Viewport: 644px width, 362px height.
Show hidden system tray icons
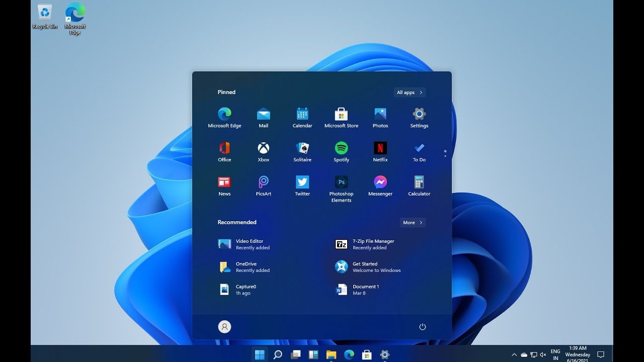tap(514, 355)
